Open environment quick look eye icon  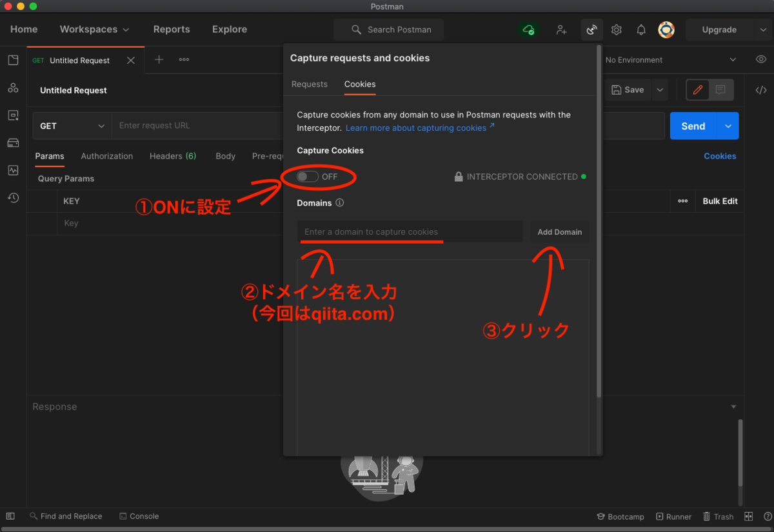(x=760, y=60)
